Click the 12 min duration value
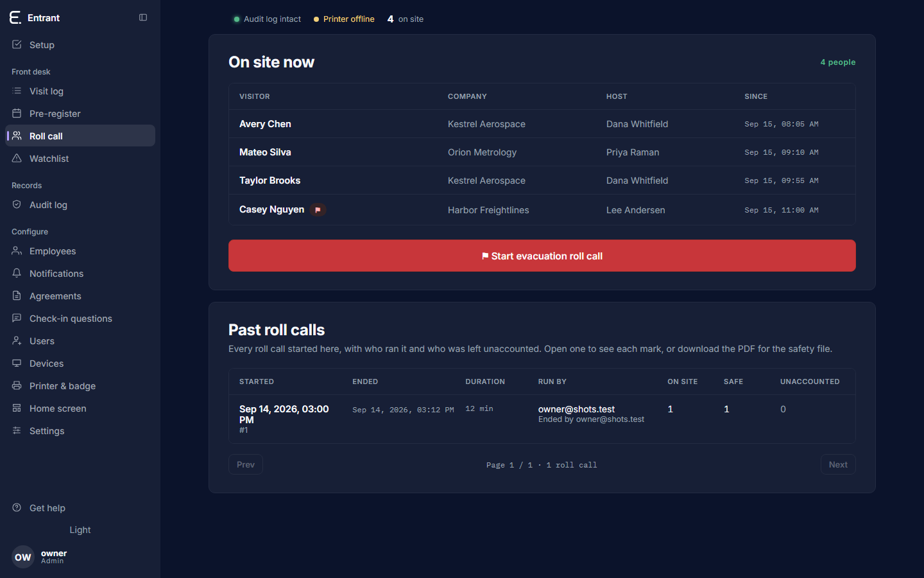 click(479, 408)
